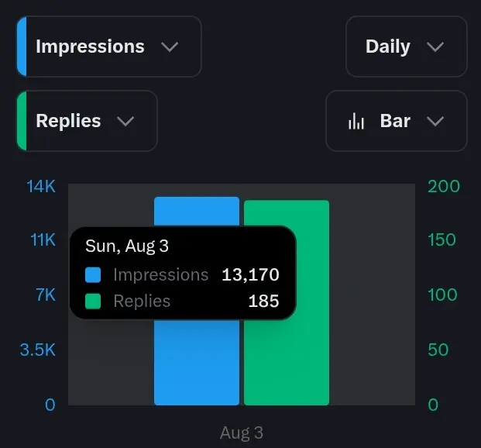Open the Replies metric dropdown
Screen dimensions: 481x448
pos(87,121)
